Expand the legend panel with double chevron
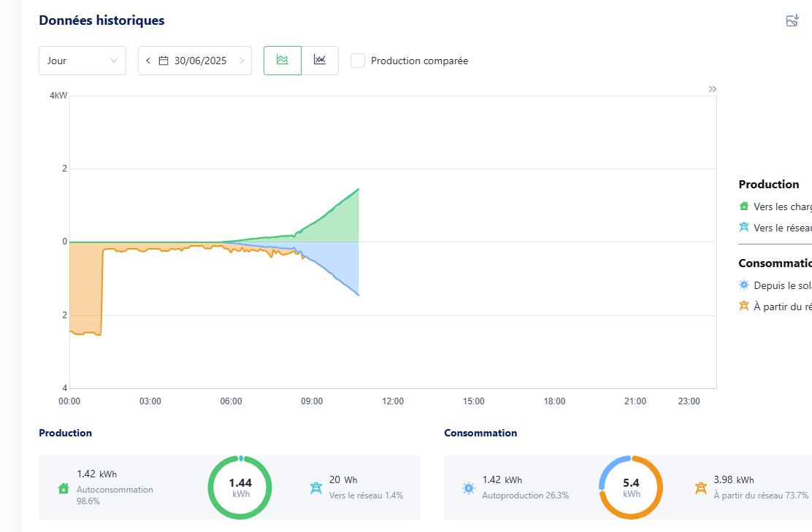 (713, 89)
